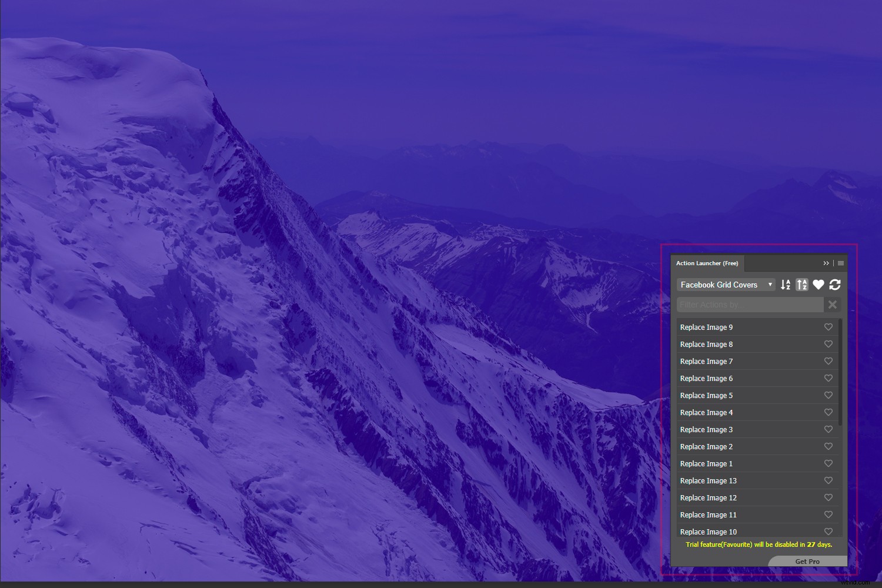Screen dimensions: 882x588
Task: Toggle the heart next to Replace Image 1
Action: [x=828, y=463]
